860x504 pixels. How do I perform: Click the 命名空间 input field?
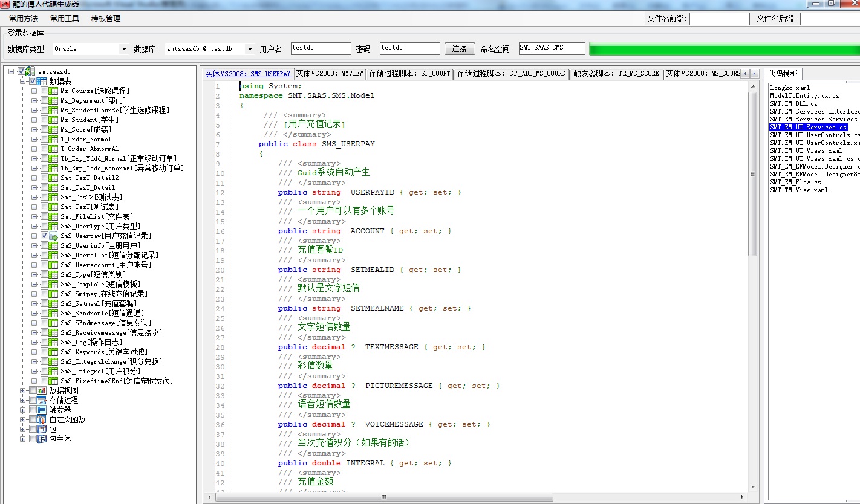click(x=552, y=48)
